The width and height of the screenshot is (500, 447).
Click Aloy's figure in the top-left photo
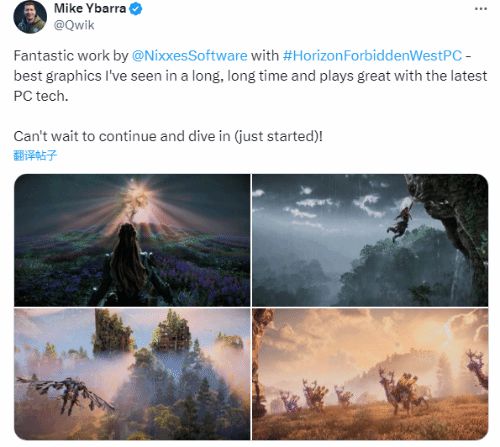(x=128, y=265)
